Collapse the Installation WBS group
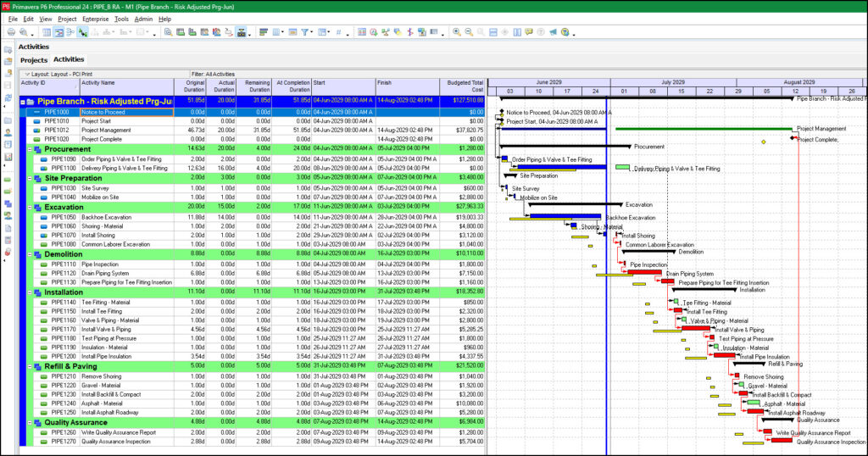Image resolution: width=868 pixels, height=456 pixels. [31, 292]
